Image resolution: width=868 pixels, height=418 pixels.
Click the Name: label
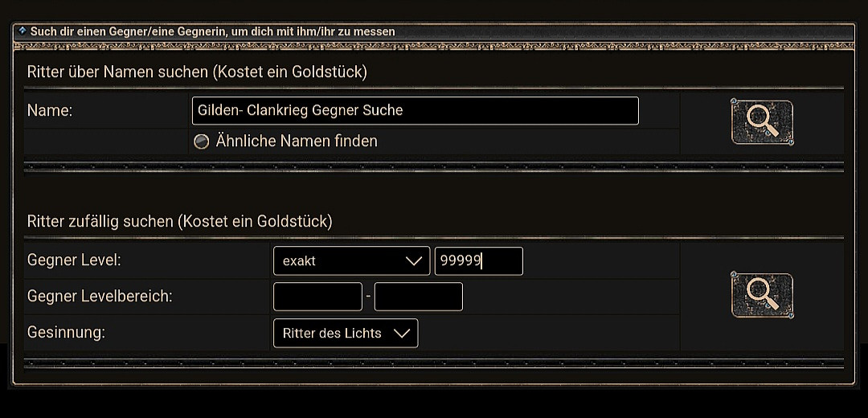50,111
